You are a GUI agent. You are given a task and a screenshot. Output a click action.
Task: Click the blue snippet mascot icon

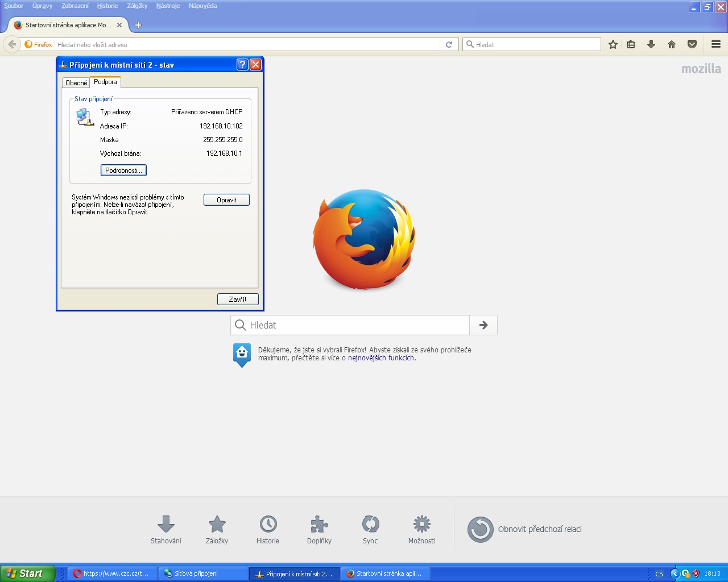click(242, 355)
